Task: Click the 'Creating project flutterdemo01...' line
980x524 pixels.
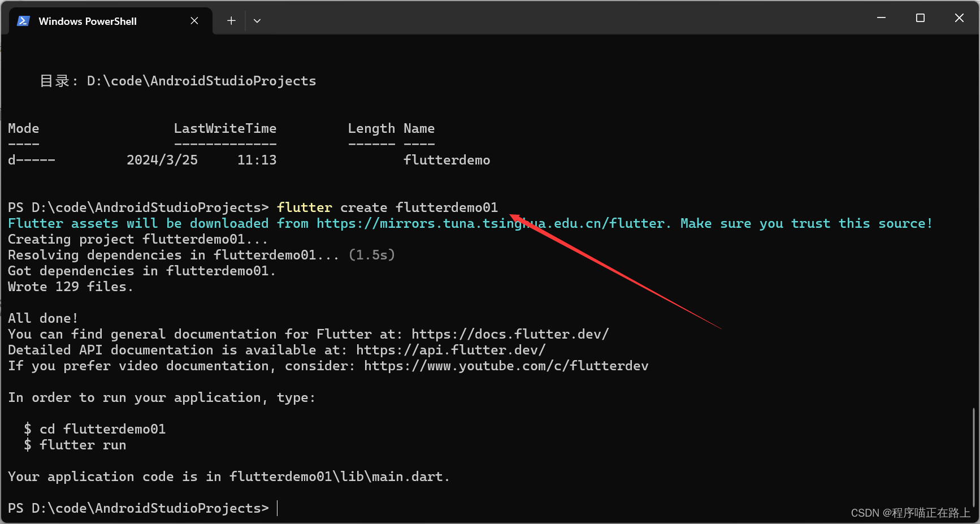Action: pyautogui.click(x=138, y=240)
